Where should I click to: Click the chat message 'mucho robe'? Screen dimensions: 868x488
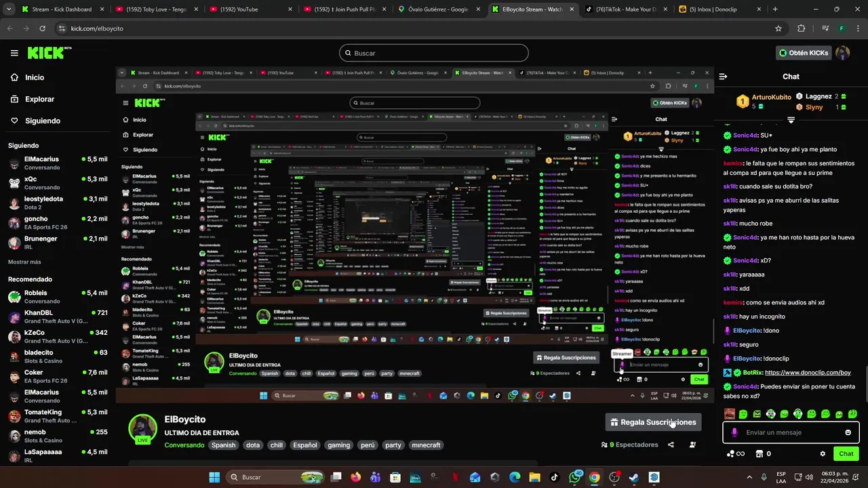point(755,224)
